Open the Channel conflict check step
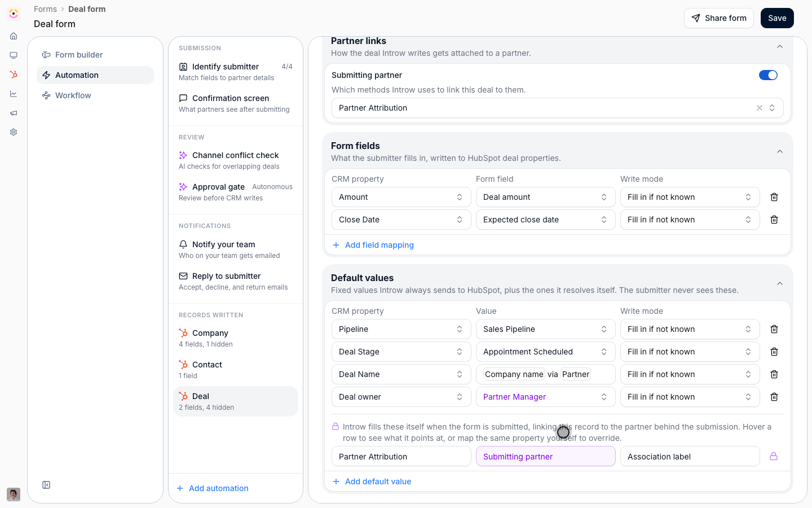 pyautogui.click(x=236, y=160)
